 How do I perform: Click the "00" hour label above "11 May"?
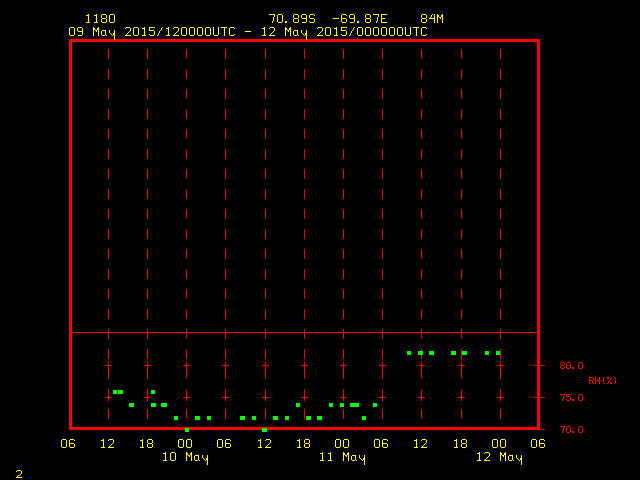[342, 444]
